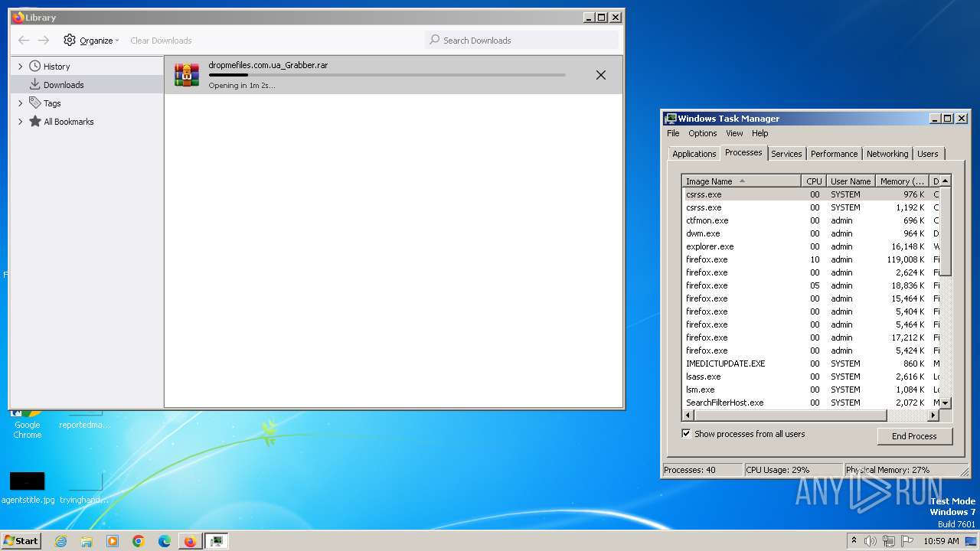This screenshot has height=551, width=980.
Task: Cancel the dropmefiles.com.ua_Grabber.rar download
Action: click(601, 75)
